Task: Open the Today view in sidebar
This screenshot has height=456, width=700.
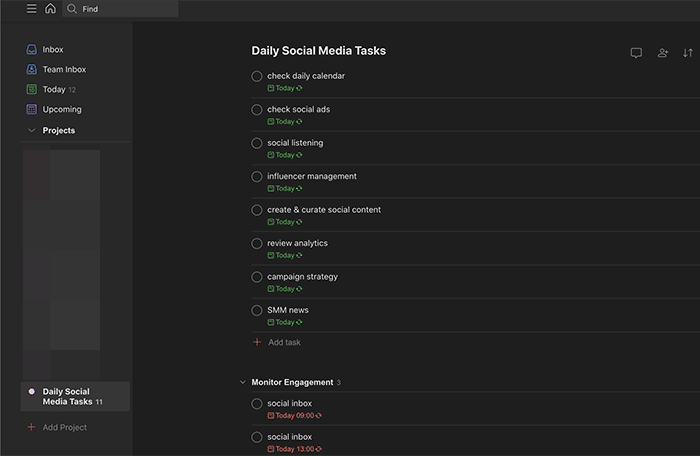Action: click(54, 89)
